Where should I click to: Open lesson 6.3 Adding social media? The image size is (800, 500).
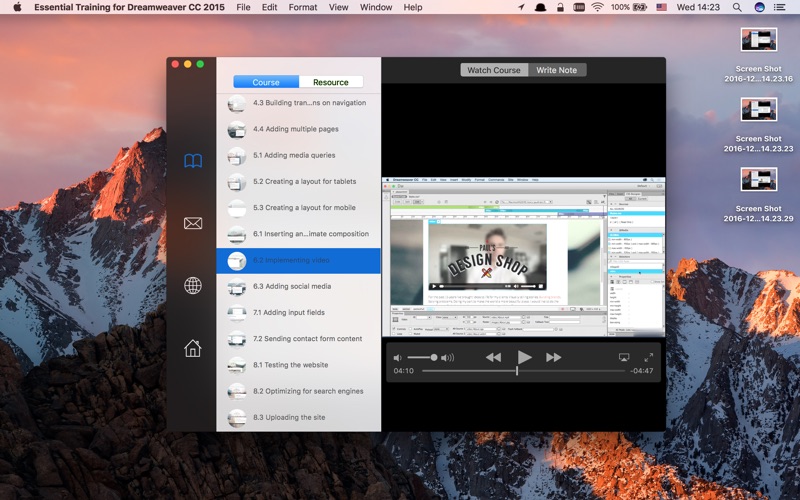coord(298,286)
